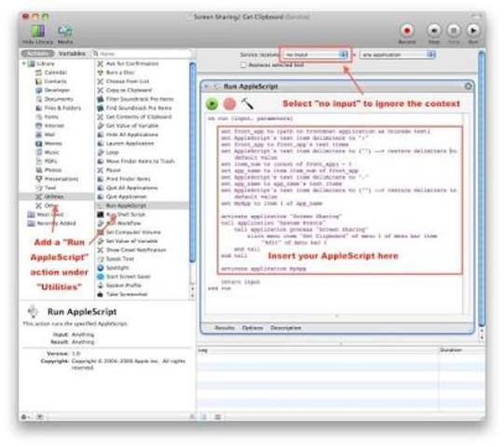Click the Record button in the toolbar
504x447 pixels.
(407, 31)
